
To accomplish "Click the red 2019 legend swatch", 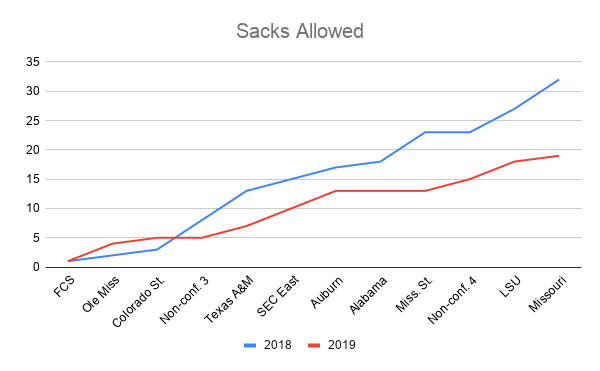I will (314, 345).
